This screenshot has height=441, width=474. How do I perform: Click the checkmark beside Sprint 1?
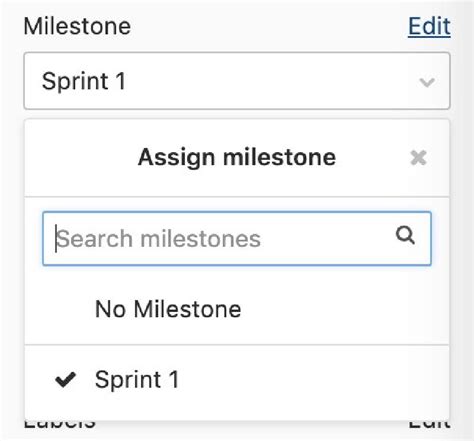click(x=66, y=380)
